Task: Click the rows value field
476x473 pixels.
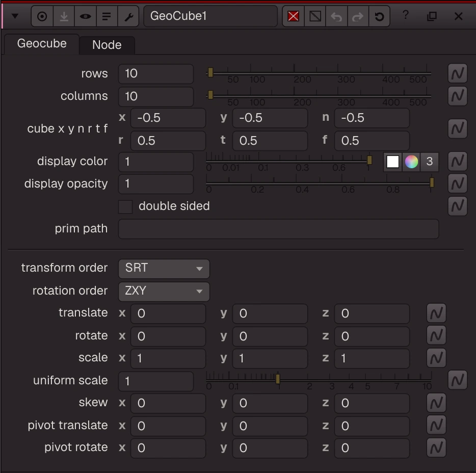Action: 156,73
